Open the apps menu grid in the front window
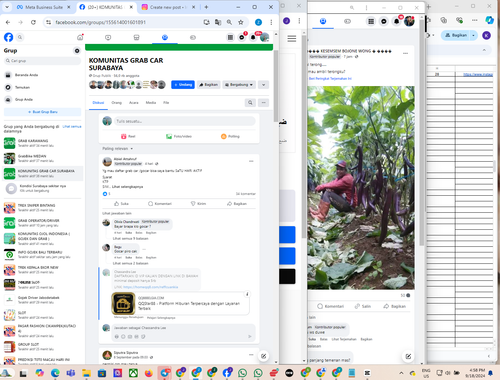The width and height of the screenshot is (500, 380). coord(230,37)
